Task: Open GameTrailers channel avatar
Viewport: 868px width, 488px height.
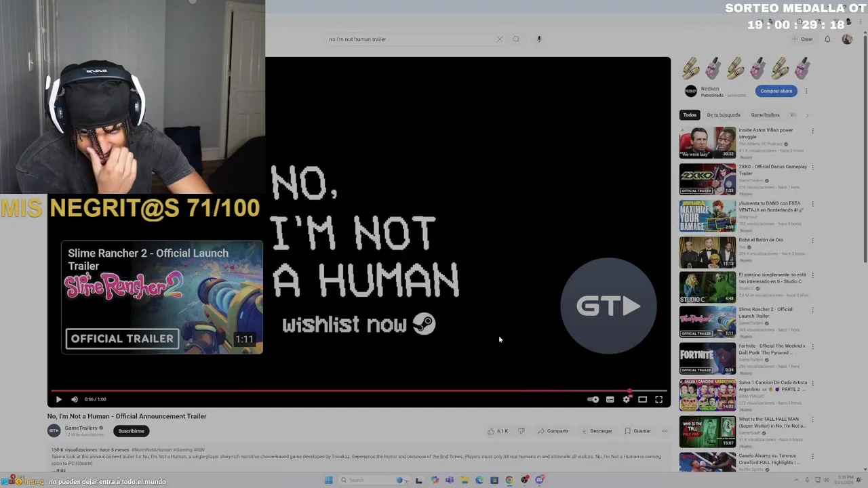Action: (x=54, y=431)
